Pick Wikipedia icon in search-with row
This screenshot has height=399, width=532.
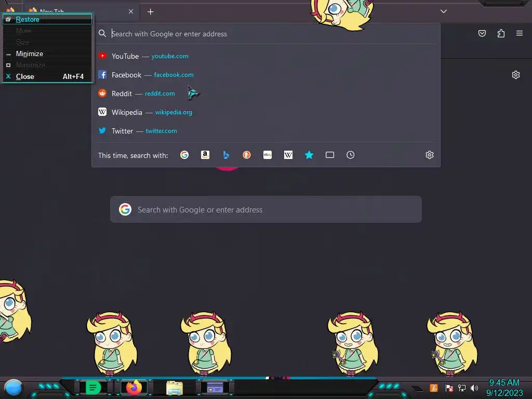tap(288, 155)
